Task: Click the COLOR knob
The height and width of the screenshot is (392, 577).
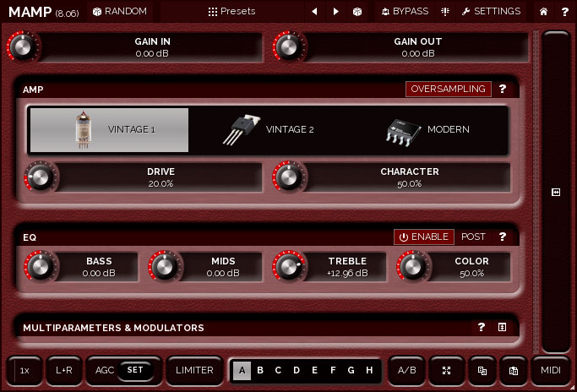Action: pos(412,267)
